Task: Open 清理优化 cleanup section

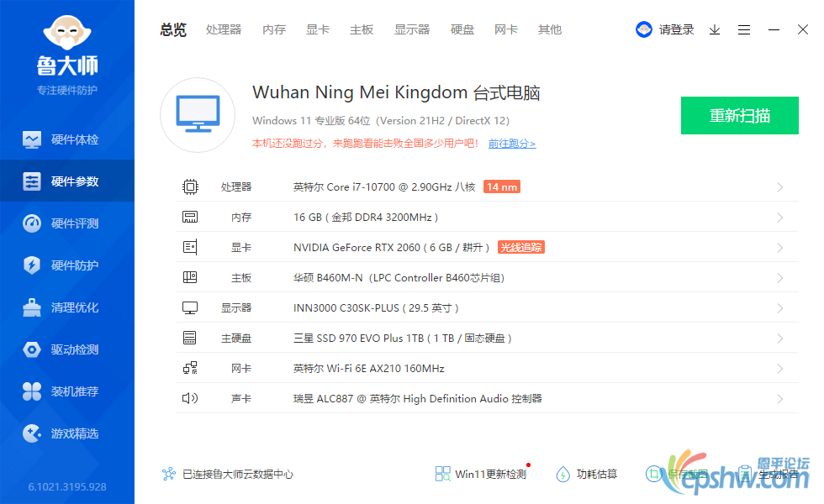Action: tap(67, 307)
